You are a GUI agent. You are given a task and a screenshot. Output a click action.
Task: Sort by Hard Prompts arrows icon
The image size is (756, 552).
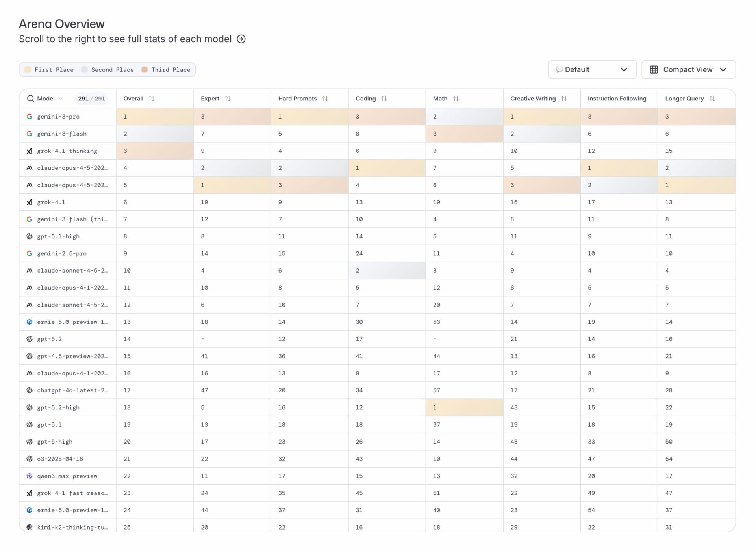click(x=325, y=99)
